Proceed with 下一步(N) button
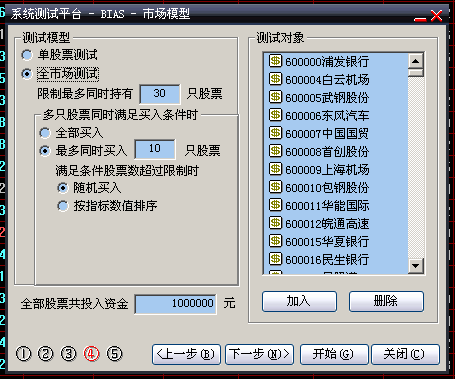This screenshot has width=455, height=379. tap(259, 354)
